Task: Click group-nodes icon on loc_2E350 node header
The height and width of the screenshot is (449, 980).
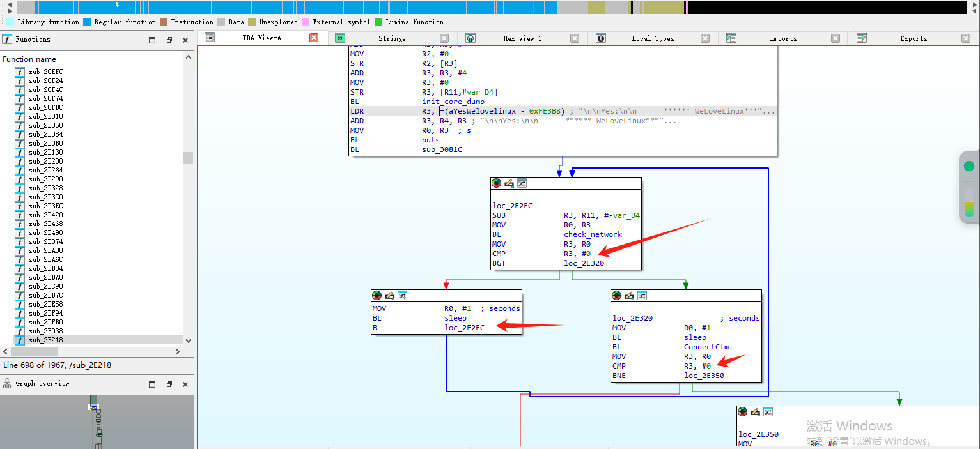Action: pos(768,412)
